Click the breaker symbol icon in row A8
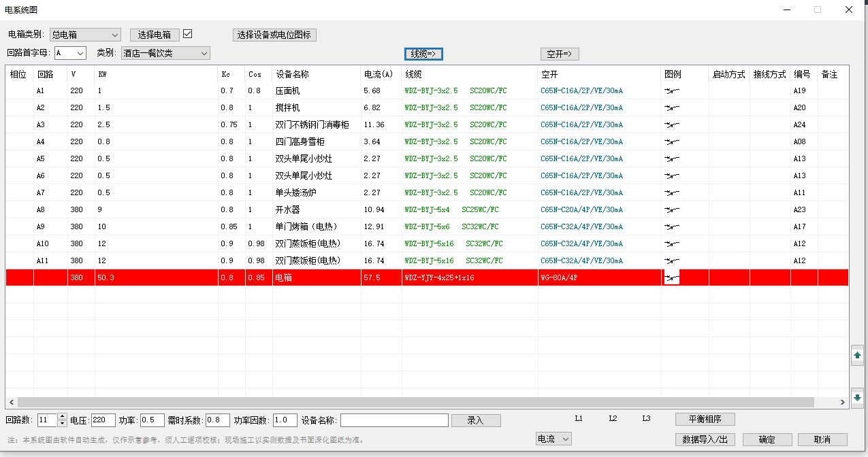 (x=672, y=209)
